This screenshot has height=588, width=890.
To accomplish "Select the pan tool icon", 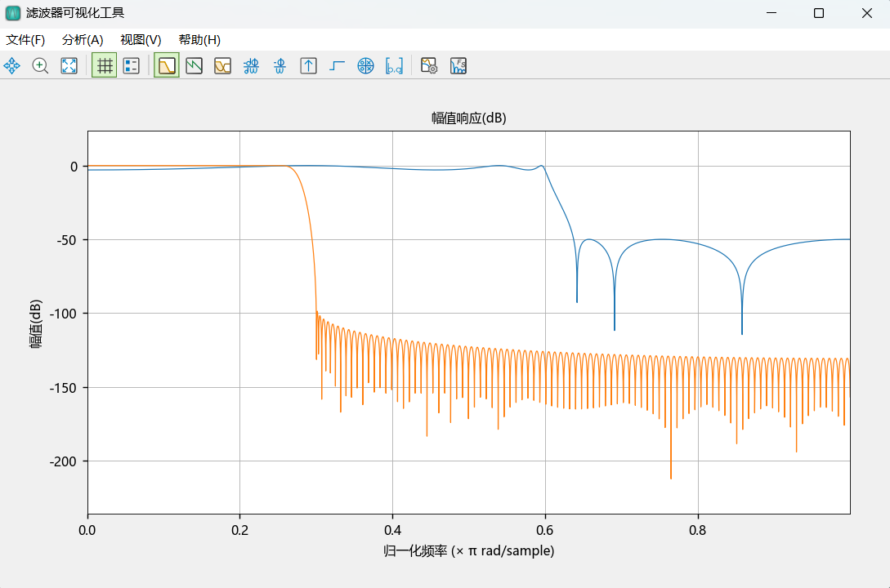I will click(x=12, y=66).
